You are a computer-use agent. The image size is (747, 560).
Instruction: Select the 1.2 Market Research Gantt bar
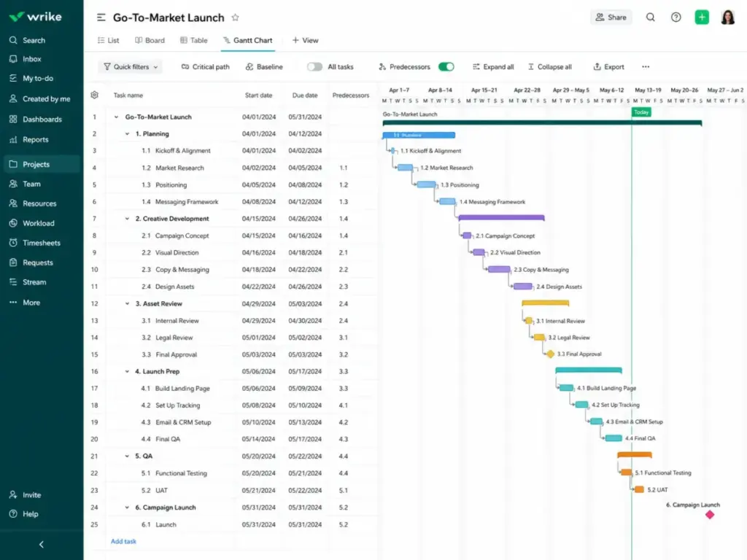click(x=405, y=168)
